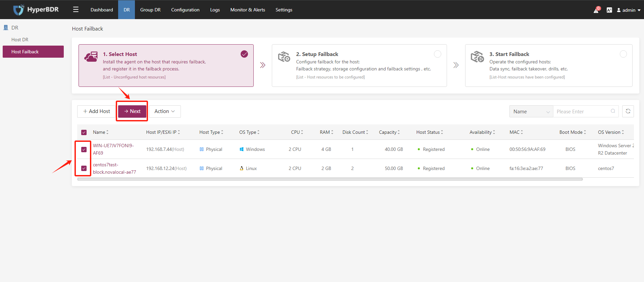Select Host Failback in sidebar
The width and height of the screenshot is (644, 282).
33,52
